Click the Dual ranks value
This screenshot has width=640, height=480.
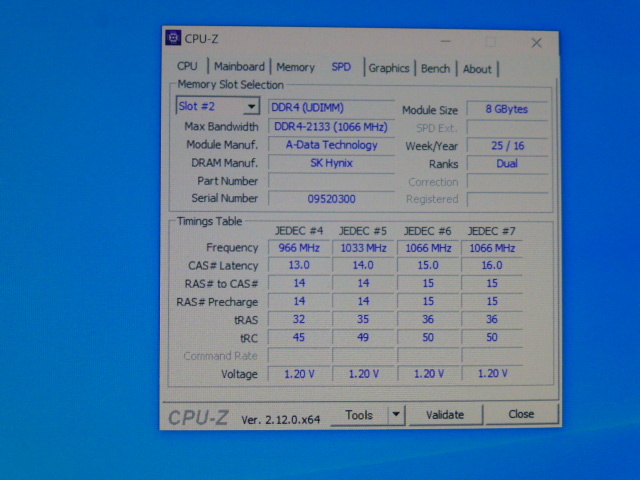pos(507,164)
